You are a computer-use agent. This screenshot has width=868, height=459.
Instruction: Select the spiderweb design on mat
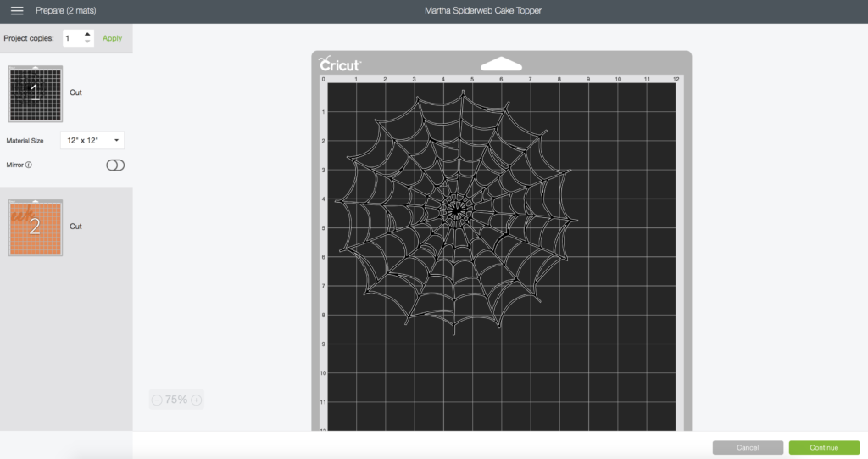(x=456, y=212)
